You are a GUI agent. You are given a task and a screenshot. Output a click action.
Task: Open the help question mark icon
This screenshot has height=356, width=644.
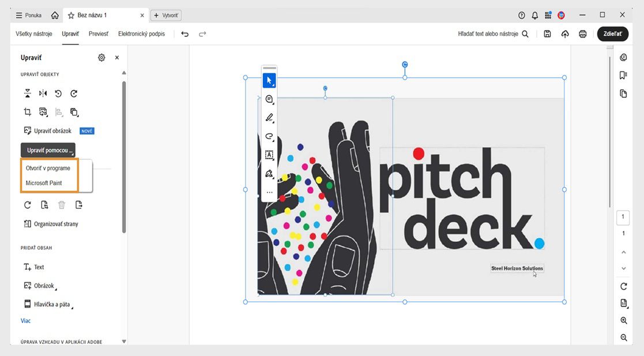pyautogui.click(x=522, y=15)
